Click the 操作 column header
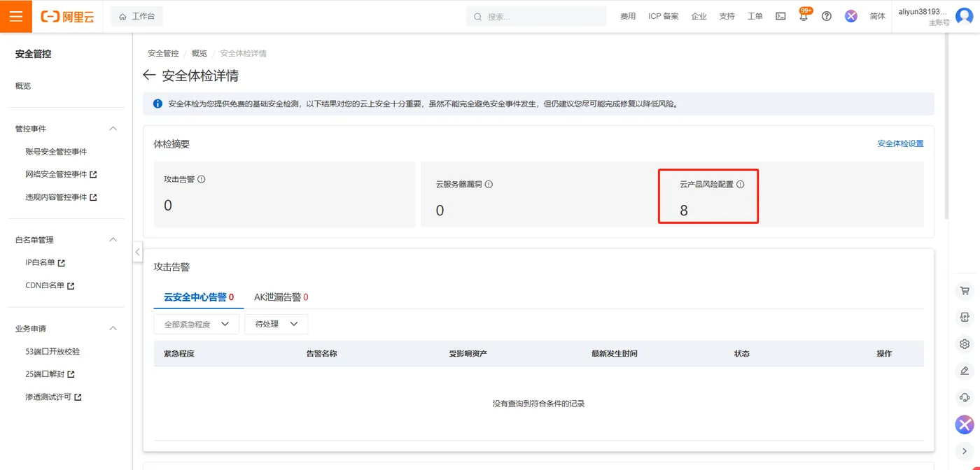980x470 pixels. click(884, 354)
